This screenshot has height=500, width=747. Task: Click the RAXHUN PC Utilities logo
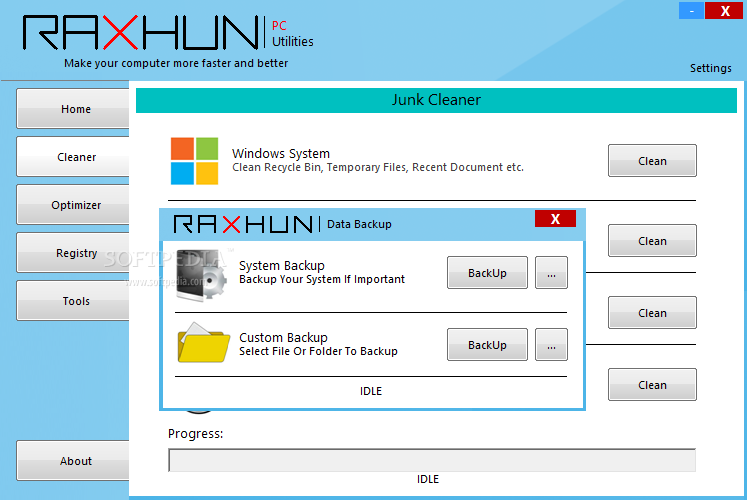168,32
